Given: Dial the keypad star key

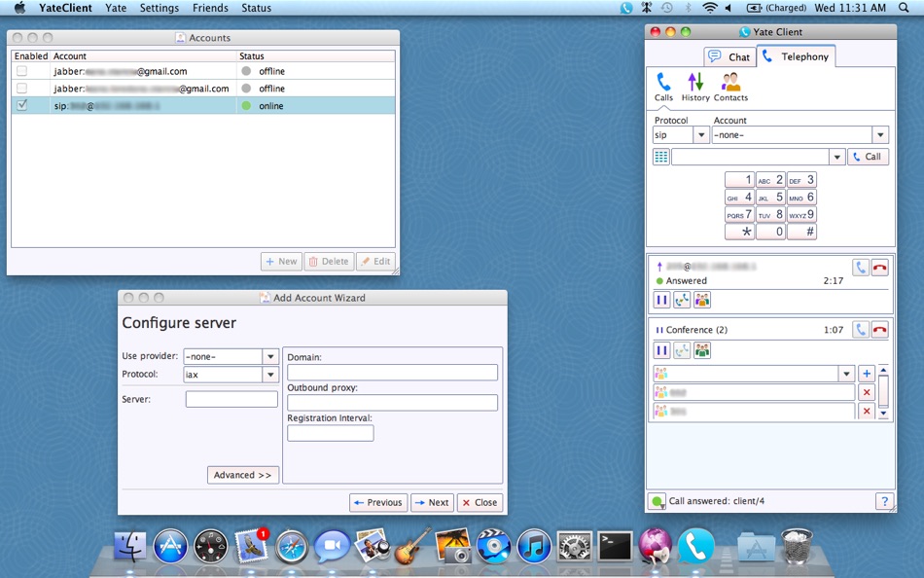Looking at the screenshot, I should [739, 232].
